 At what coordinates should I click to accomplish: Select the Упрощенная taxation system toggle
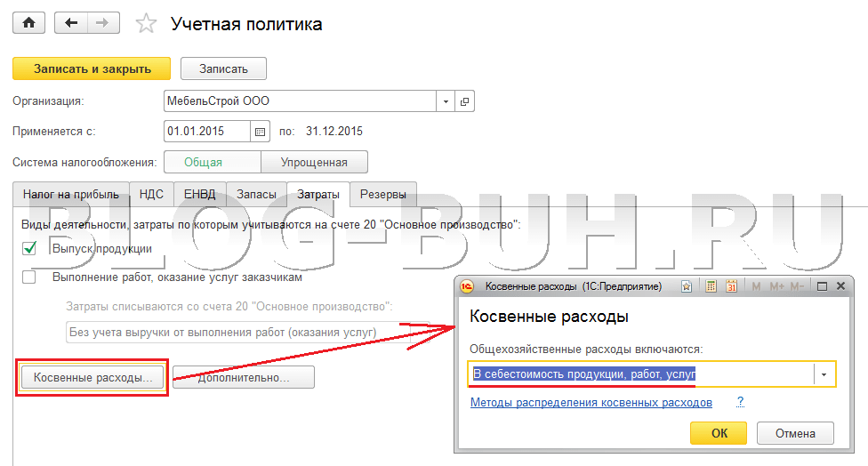tap(313, 162)
